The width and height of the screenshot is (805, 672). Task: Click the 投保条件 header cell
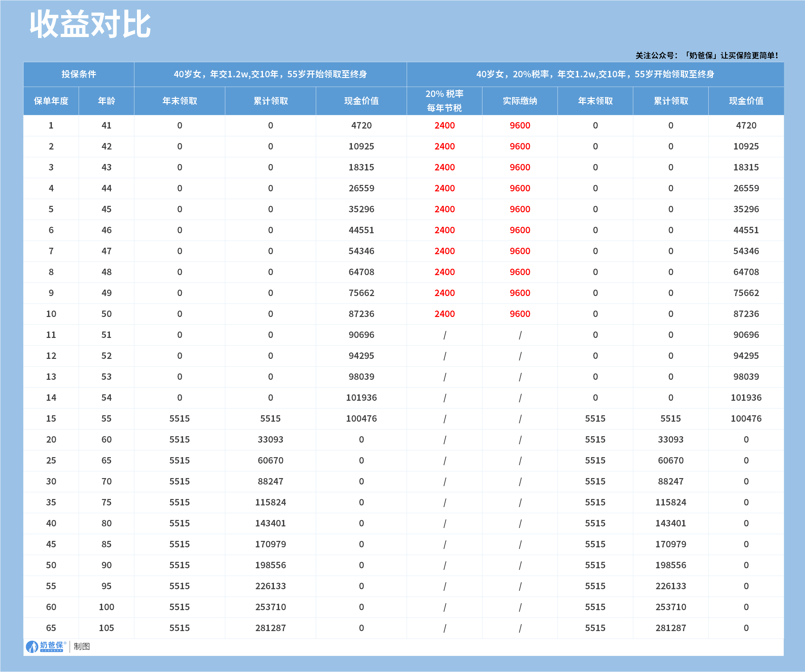79,75
